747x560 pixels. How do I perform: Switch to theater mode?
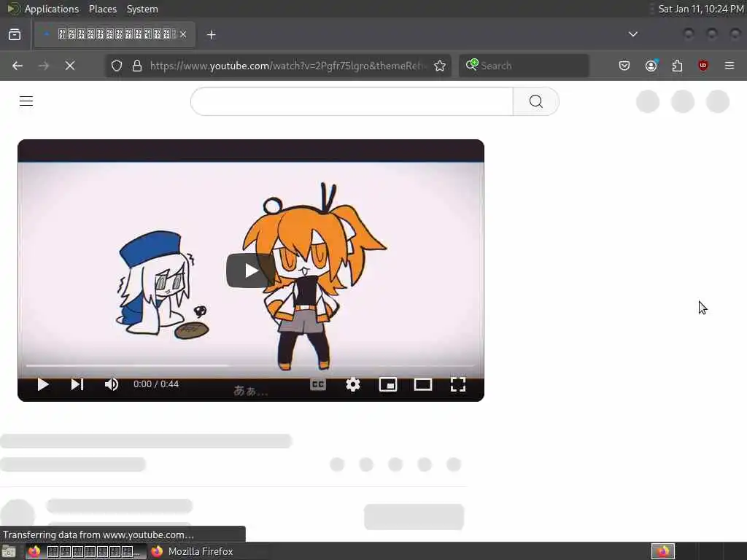pos(422,384)
